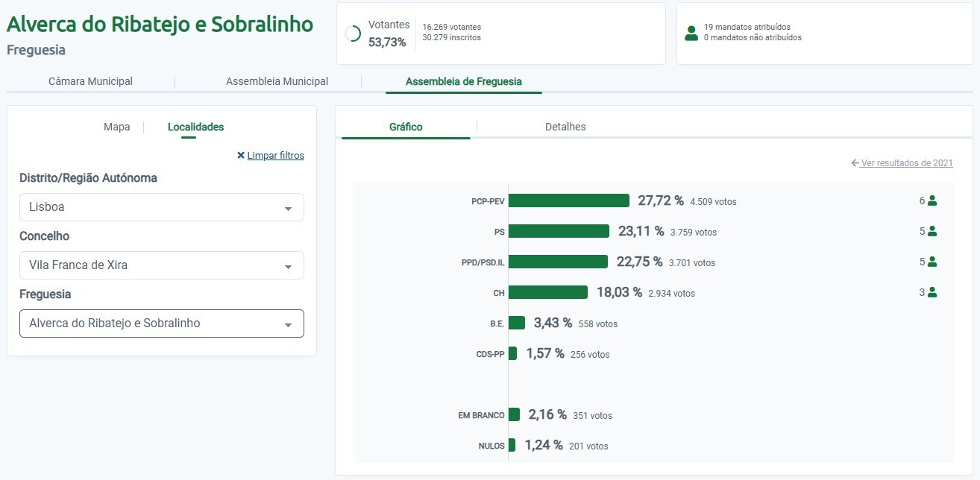Click the Votantes circular progress indicator

(x=351, y=33)
